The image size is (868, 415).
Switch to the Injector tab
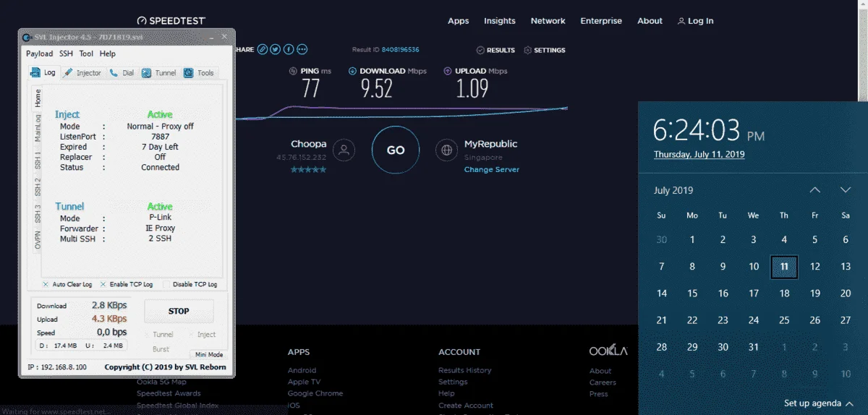coord(82,72)
